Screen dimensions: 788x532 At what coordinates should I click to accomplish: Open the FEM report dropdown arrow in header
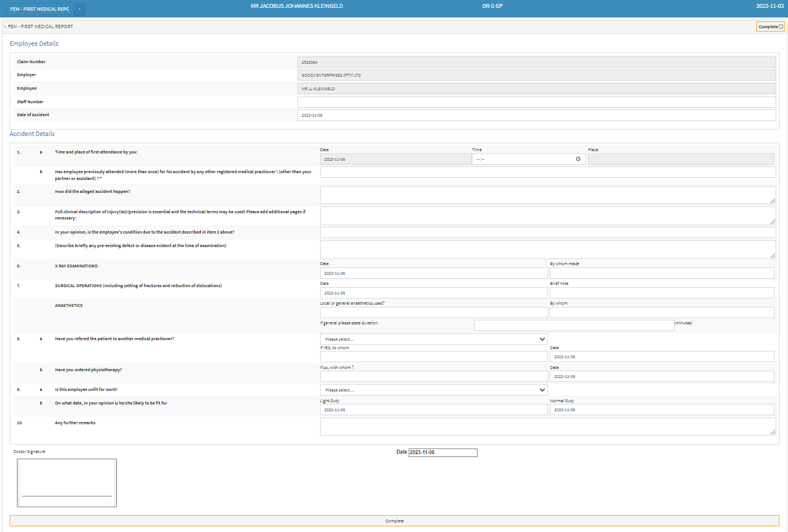coord(80,9)
